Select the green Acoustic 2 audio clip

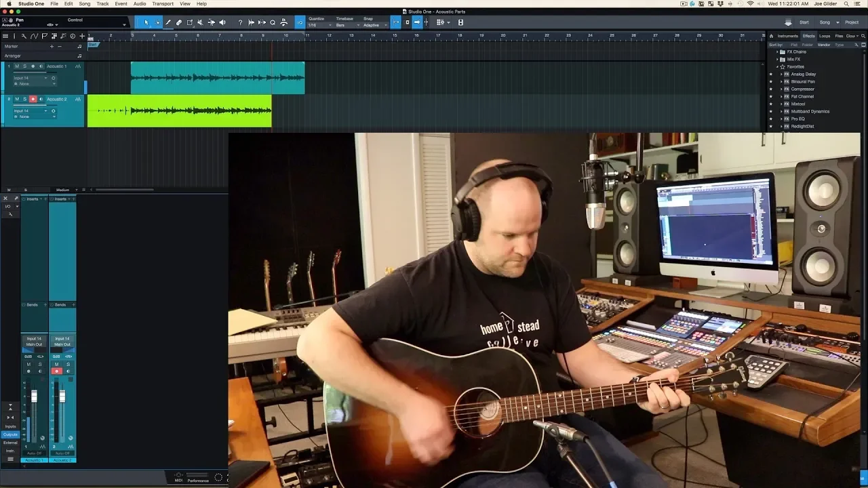click(x=179, y=110)
